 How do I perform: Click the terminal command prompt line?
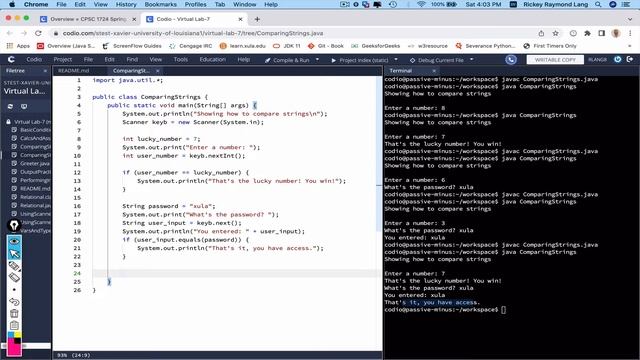point(445,310)
